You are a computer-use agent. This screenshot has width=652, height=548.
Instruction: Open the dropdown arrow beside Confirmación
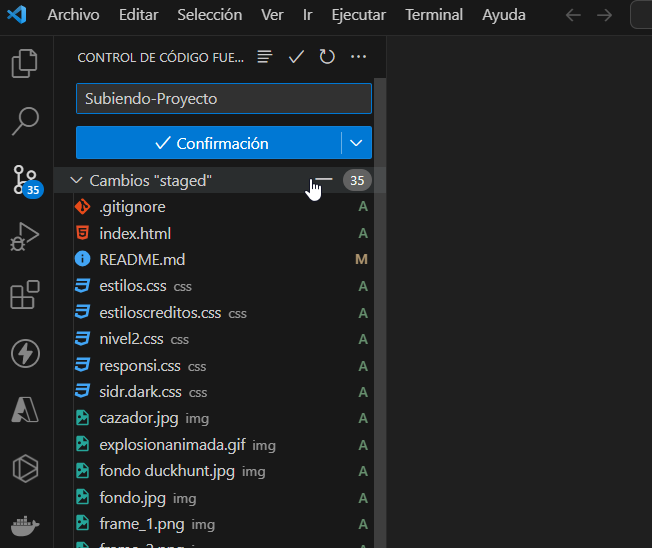pyautogui.click(x=356, y=143)
